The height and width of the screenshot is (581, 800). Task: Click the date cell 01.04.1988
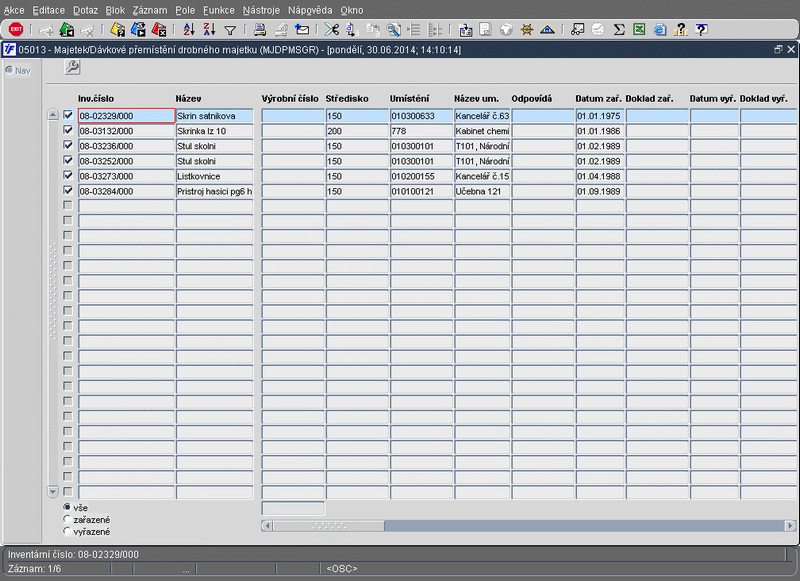600,176
